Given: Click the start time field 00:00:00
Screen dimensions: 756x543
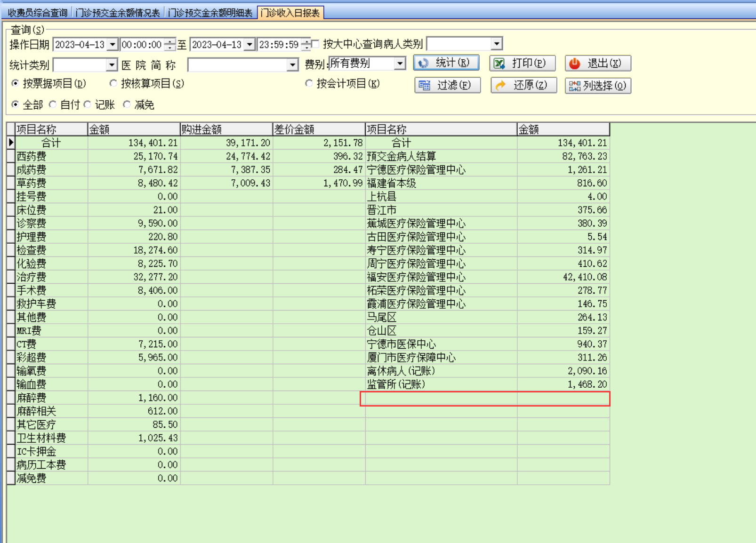Looking at the screenshot, I should click(x=142, y=45).
